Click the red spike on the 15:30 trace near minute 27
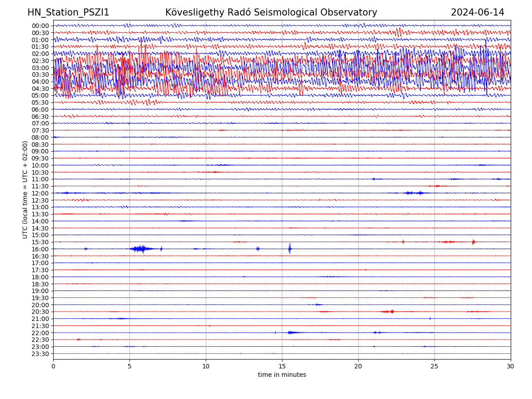The width and height of the screenshot is (532, 399). click(473, 242)
